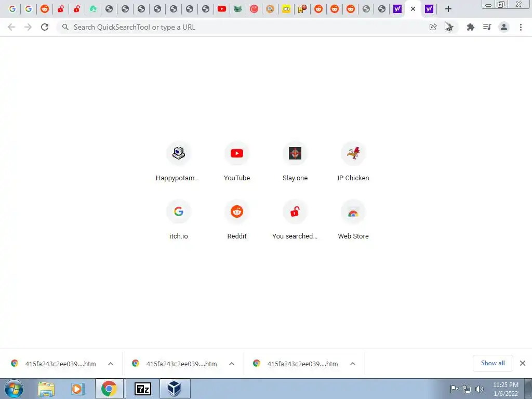532x399 pixels.
Task: Open the YouTube shortcut tile
Action: [237, 163]
